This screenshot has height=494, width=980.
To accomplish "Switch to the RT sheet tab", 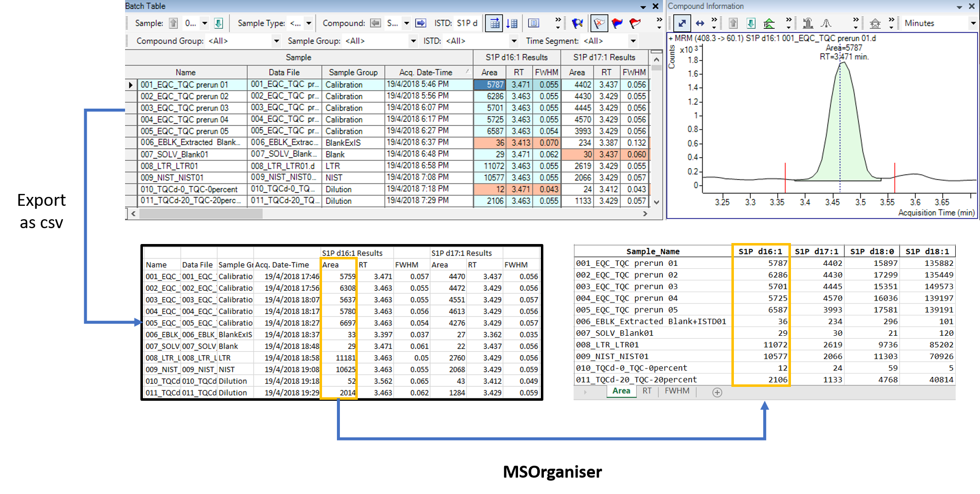I will point(647,391).
